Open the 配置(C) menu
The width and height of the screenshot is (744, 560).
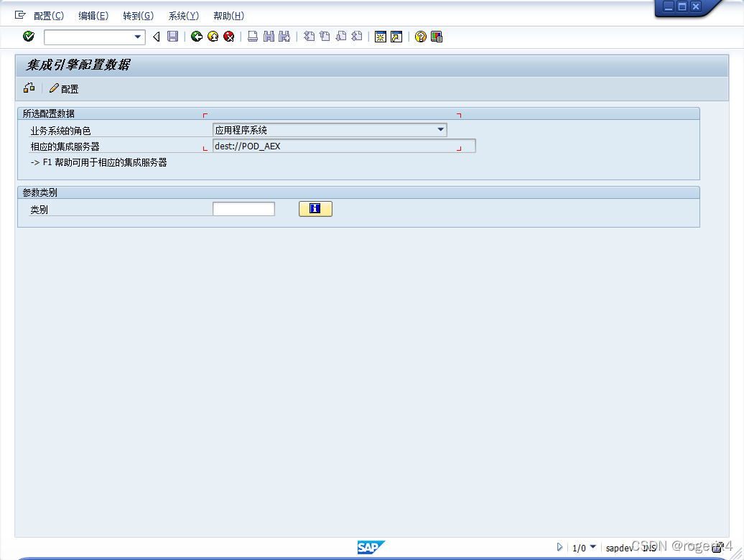click(x=48, y=16)
